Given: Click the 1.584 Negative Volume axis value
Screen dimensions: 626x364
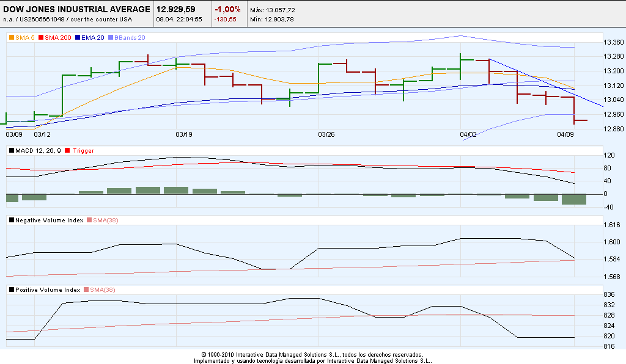Looking at the screenshot, I should tap(612, 259).
